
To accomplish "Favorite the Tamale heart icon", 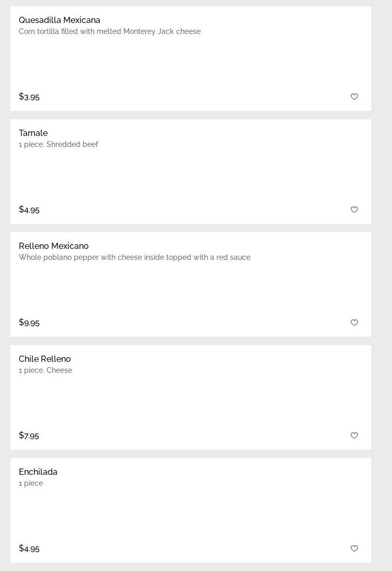I will [354, 210].
